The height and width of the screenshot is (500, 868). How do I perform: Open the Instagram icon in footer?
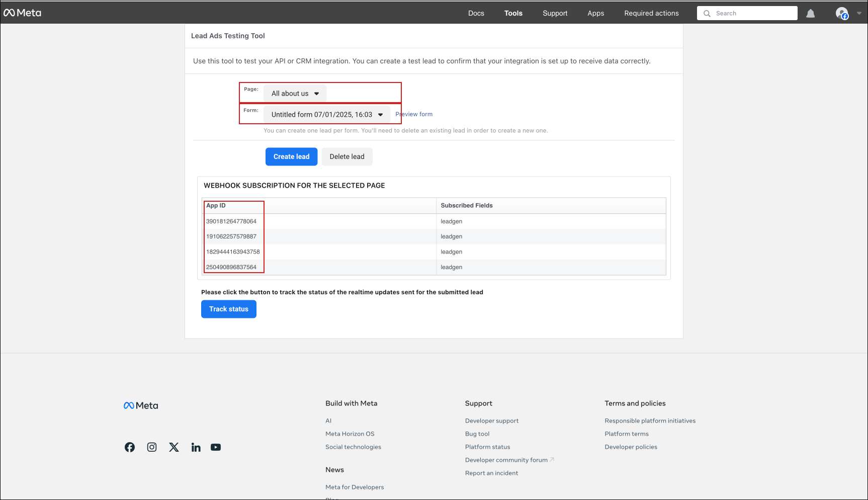pyautogui.click(x=152, y=447)
